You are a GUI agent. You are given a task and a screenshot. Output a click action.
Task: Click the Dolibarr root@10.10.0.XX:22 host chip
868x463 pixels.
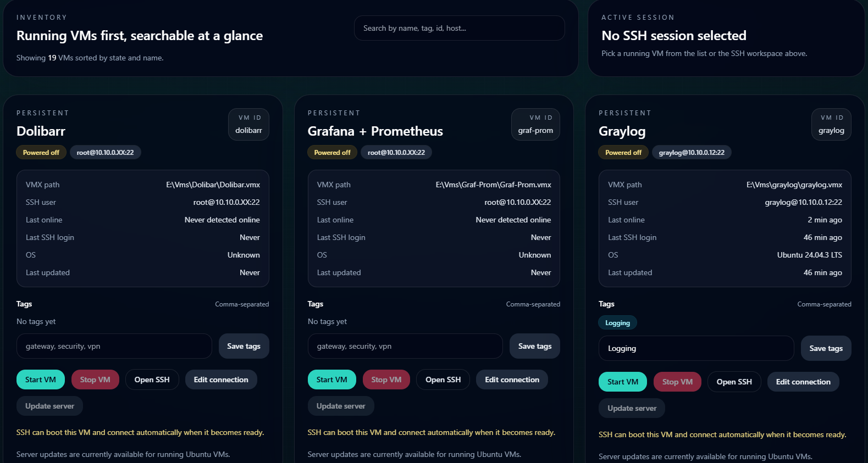click(106, 152)
